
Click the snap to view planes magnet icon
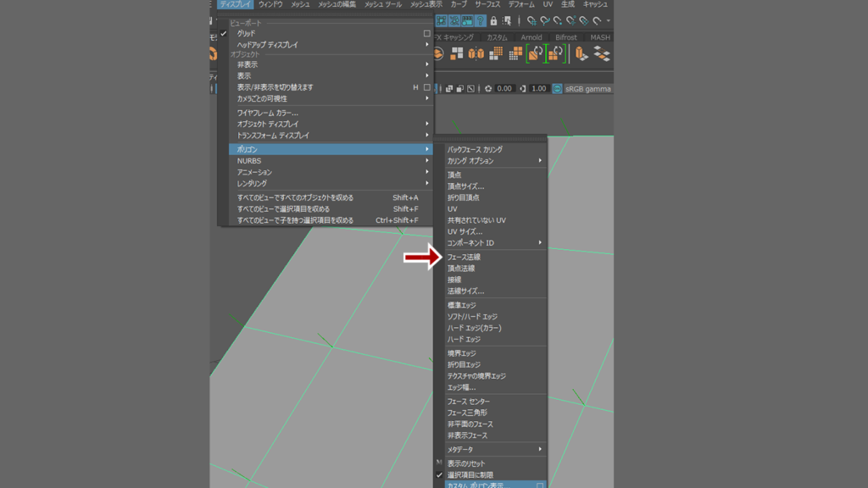(x=583, y=21)
